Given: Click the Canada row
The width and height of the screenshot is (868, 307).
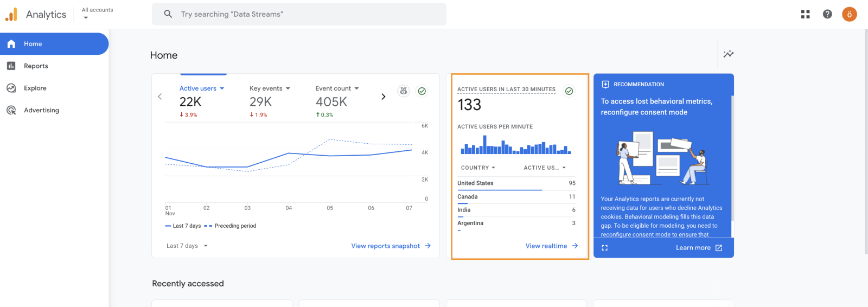Looking at the screenshot, I should click(x=516, y=197).
